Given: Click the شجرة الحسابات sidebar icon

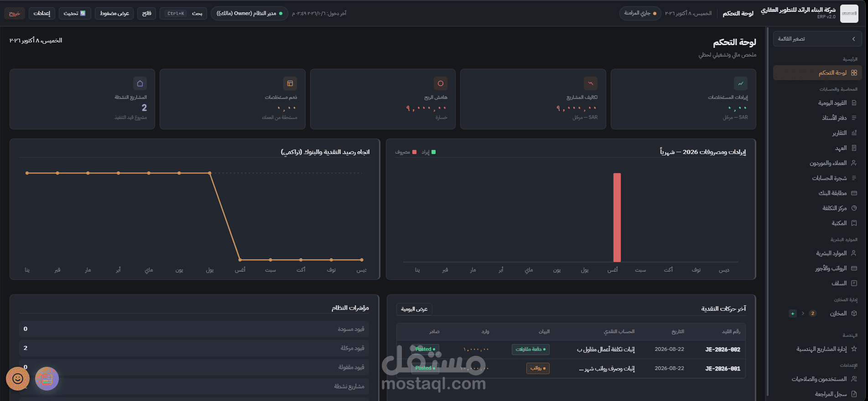Looking at the screenshot, I should [854, 178].
